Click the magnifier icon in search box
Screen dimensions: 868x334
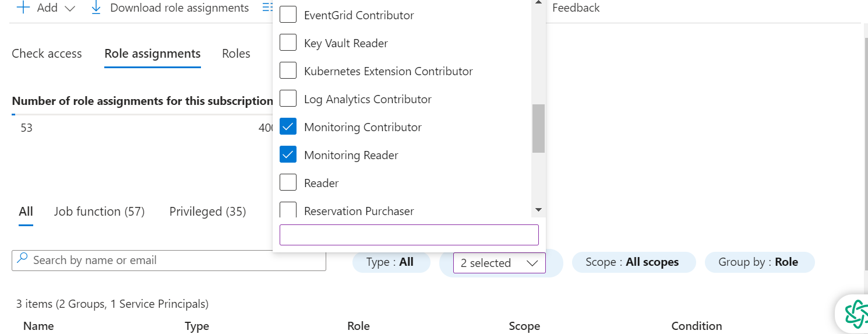point(23,259)
